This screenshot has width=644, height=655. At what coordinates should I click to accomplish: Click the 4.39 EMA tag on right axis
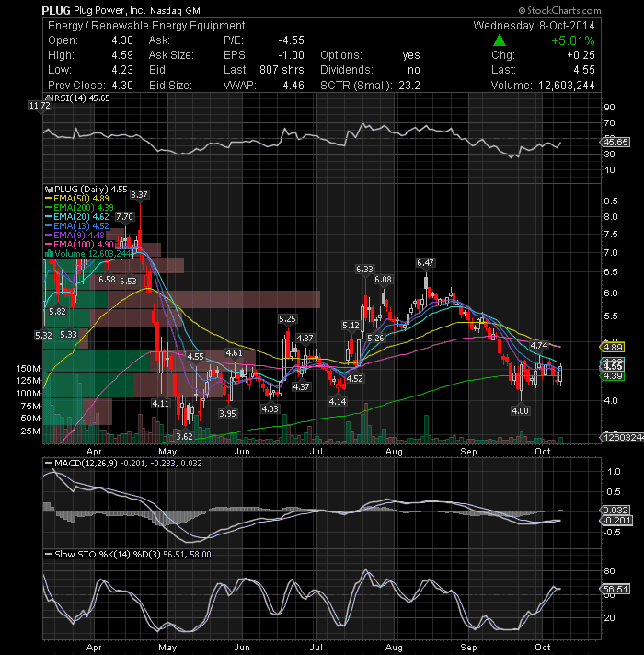click(x=612, y=376)
